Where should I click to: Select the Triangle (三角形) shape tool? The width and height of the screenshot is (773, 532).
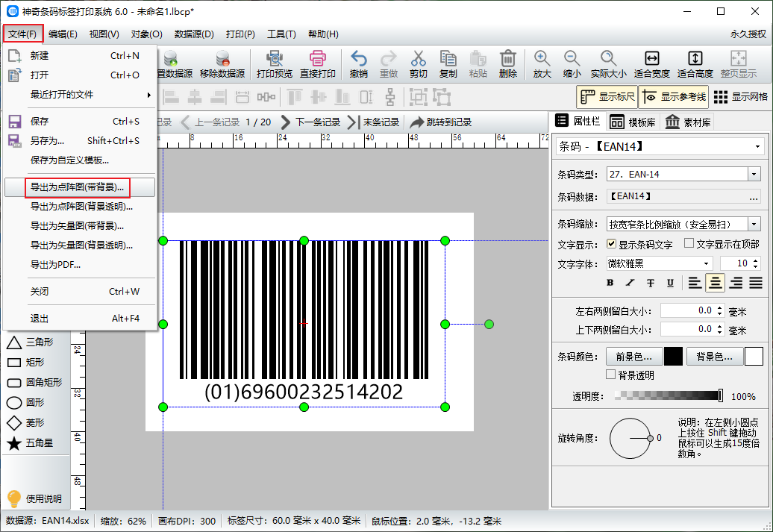click(30, 342)
